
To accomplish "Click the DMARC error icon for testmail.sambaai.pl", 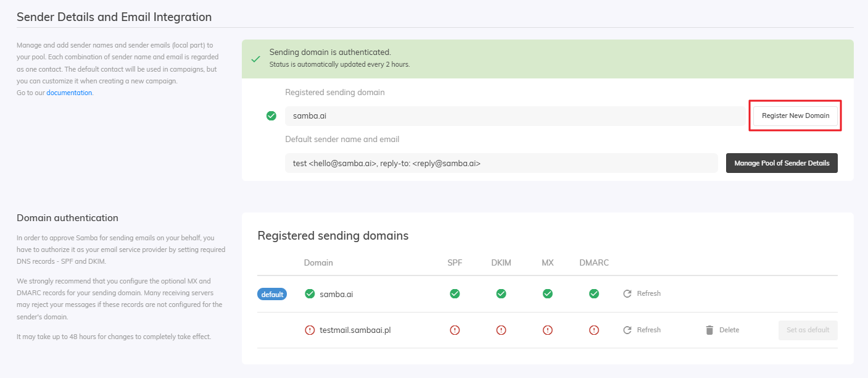I will (x=593, y=330).
